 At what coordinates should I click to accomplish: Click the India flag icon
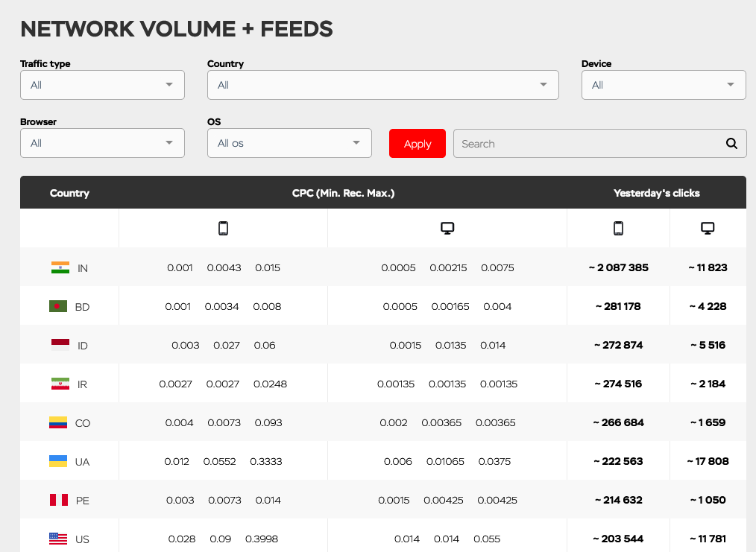tap(60, 267)
